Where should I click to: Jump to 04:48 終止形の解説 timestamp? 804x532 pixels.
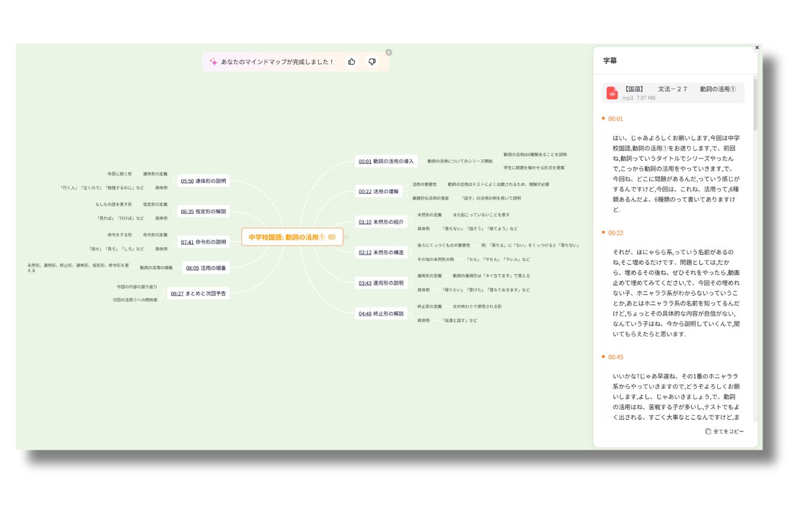click(365, 314)
